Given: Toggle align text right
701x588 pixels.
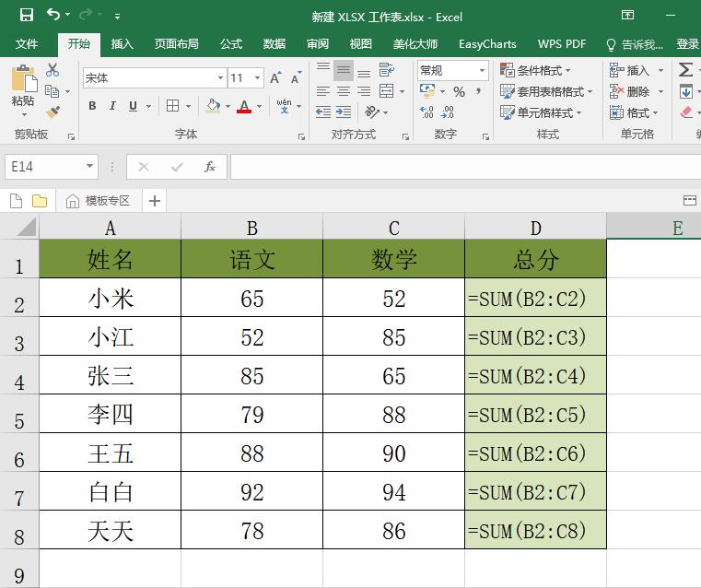Looking at the screenshot, I should pos(364,91).
